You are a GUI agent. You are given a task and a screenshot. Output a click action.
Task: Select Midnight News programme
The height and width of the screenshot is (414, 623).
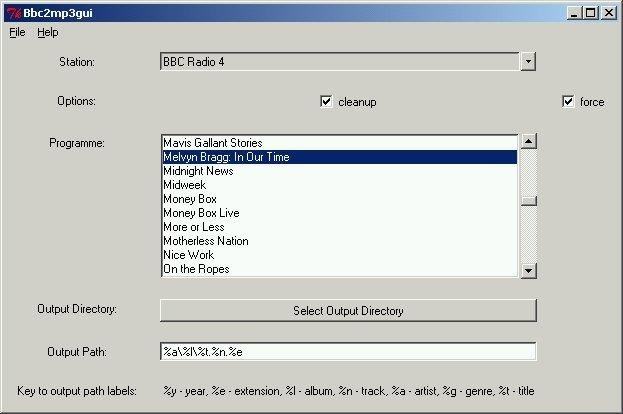coord(340,171)
